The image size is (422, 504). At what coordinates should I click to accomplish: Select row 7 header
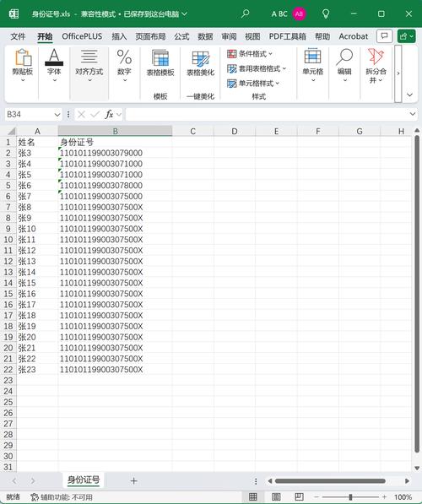tap(8, 207)
